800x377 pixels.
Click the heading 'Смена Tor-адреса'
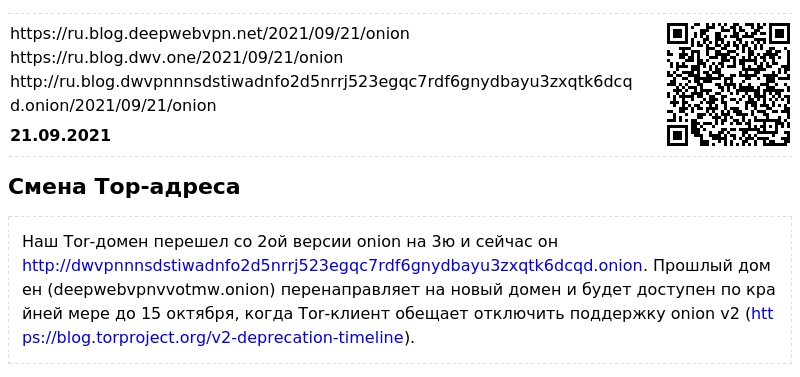124,187
